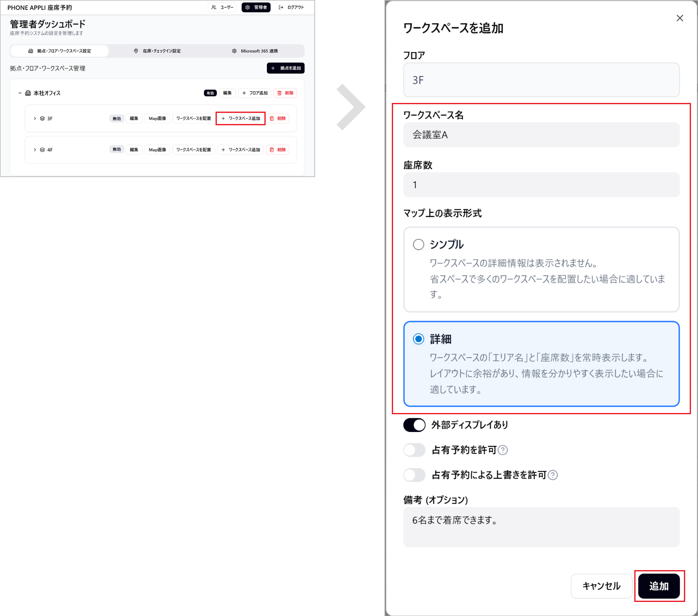Click the help icon beside 占有予約による上書きを許可
The image size is (698, 616).
pos(553,475)
